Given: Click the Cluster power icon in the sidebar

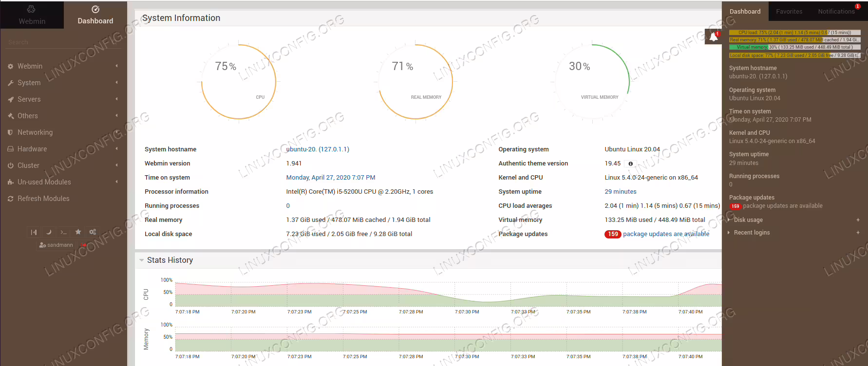Looking at the screenshot, I should point(10,165).
